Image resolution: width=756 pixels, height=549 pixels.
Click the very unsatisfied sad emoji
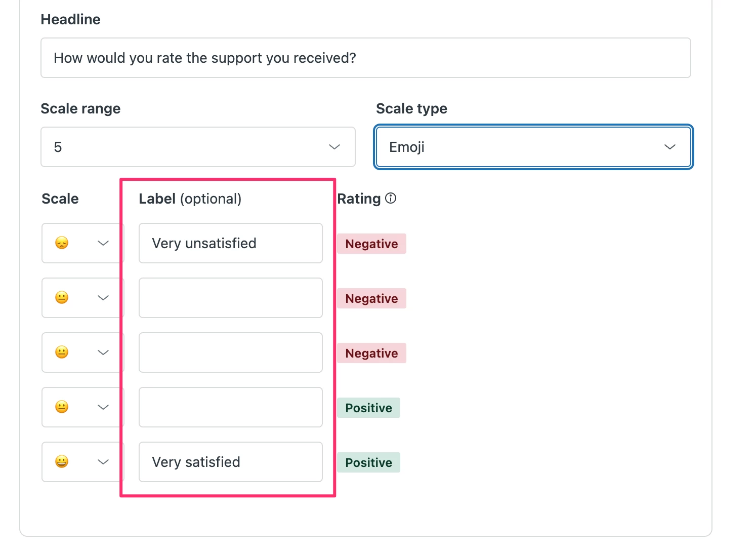point(62,243)
